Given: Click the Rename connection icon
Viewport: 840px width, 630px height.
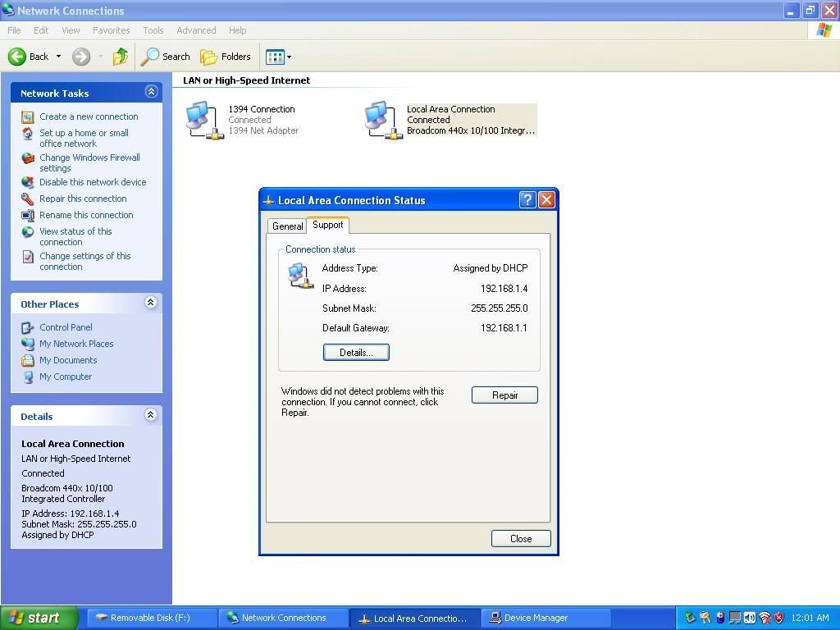Looking at the screenshot, I should tap(27, 216).
